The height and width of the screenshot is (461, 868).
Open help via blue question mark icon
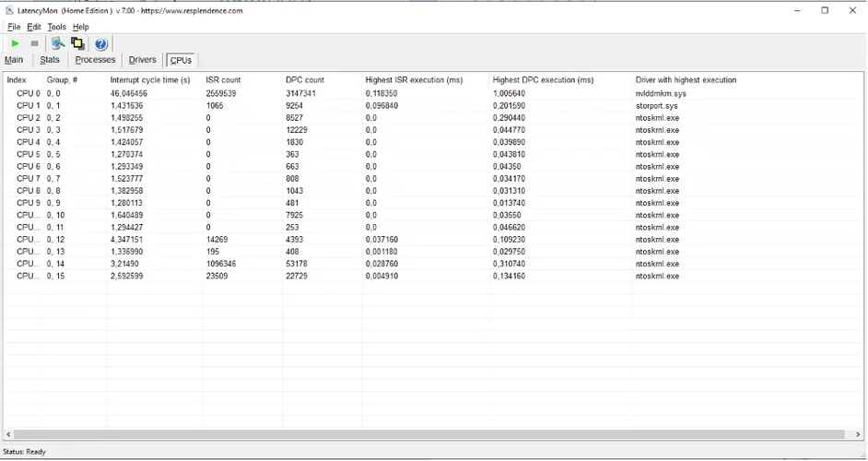point(100,43)
